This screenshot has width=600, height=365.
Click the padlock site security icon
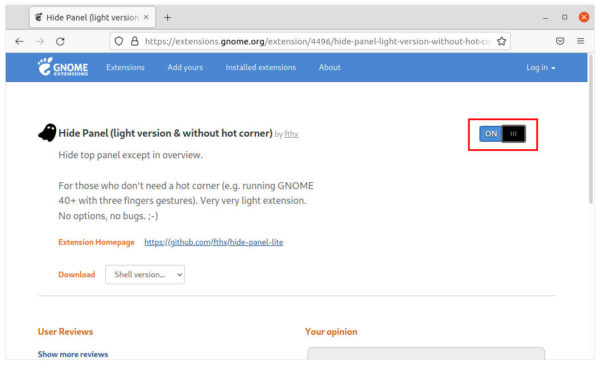134,41
